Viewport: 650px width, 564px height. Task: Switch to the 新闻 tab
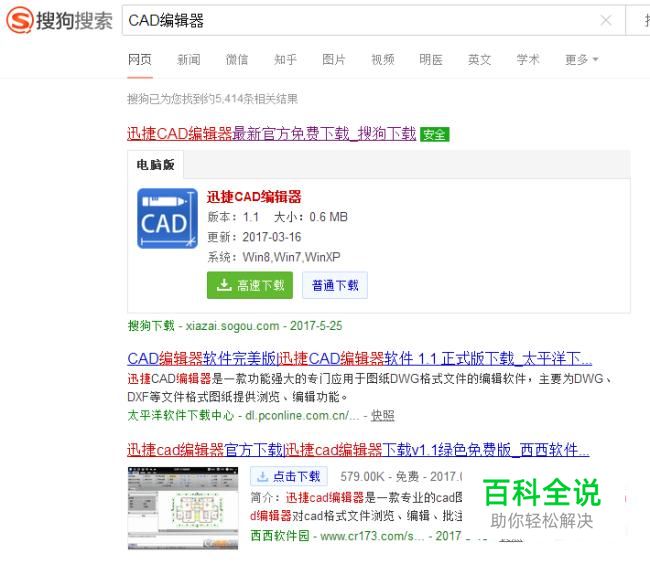coord(189,60)
